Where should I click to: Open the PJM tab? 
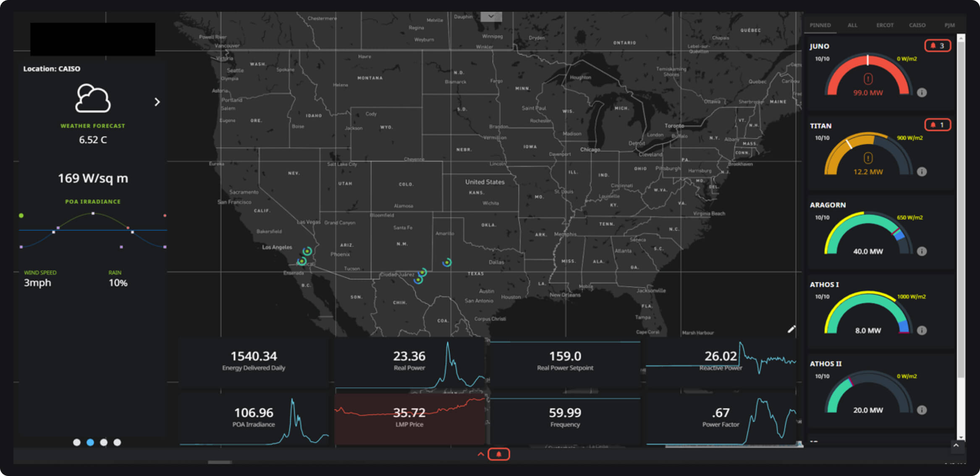[x=949, y=25]
